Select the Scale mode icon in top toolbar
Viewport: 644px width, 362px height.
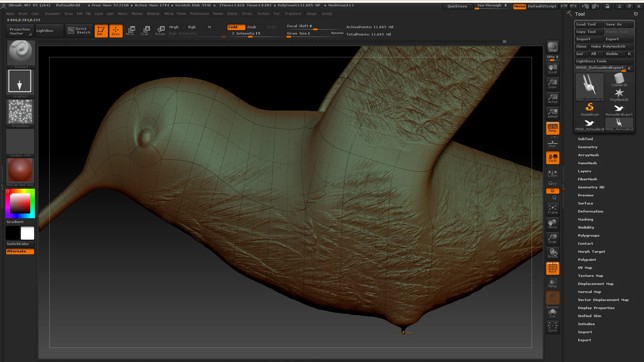click(x=145, y=31)
